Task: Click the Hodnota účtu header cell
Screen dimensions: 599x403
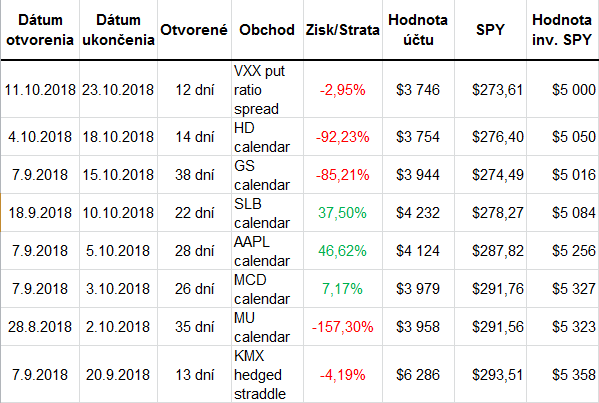Action: pyautogui.click(x=418, y=30)
